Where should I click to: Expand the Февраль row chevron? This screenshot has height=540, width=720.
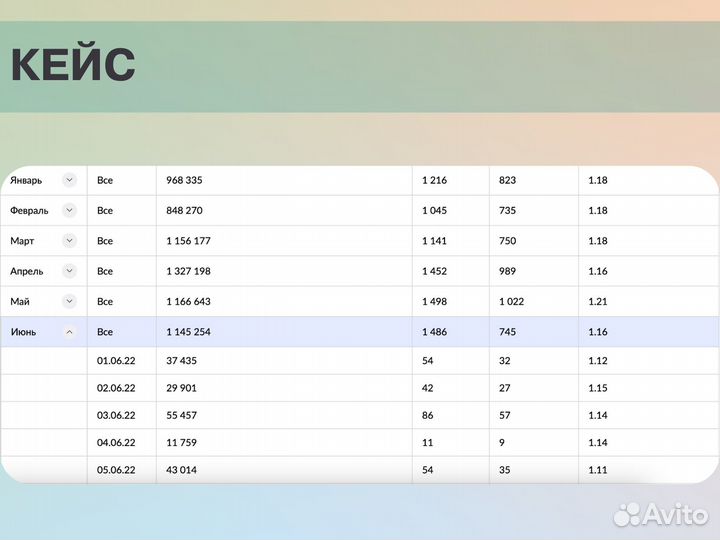69,210
